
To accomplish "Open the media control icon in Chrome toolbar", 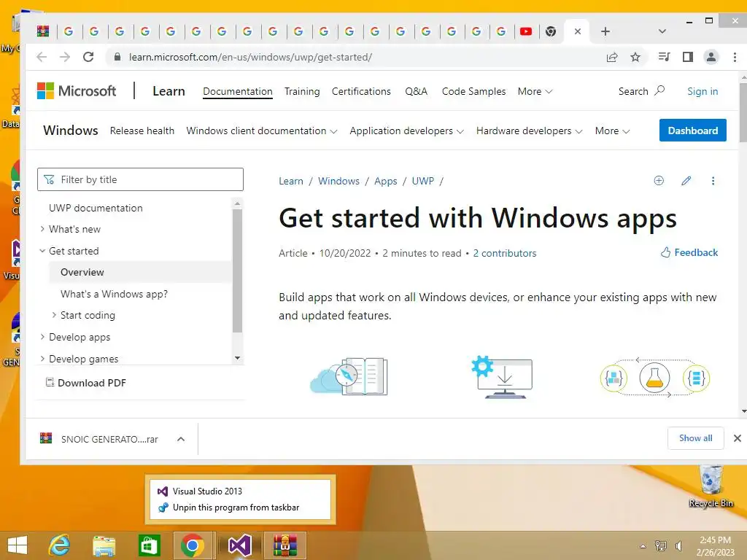I will coord(664,57).
